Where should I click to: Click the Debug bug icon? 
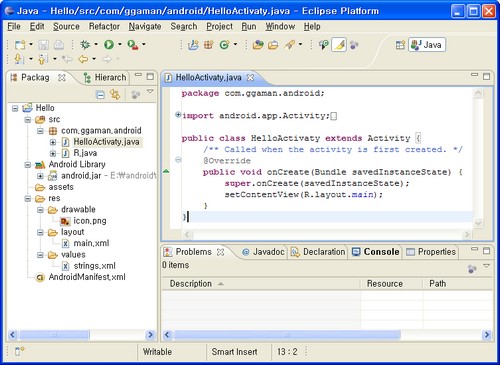click(85, 44)
